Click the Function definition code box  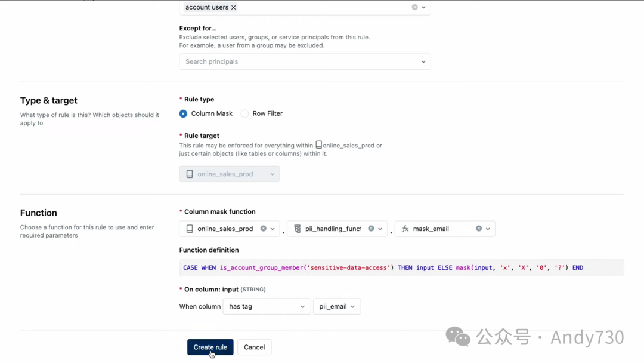point(401,267)
